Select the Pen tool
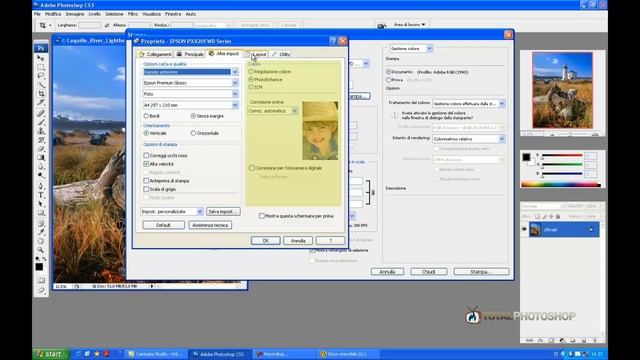Viewport: 640px width, 360px height. (41, 186)
